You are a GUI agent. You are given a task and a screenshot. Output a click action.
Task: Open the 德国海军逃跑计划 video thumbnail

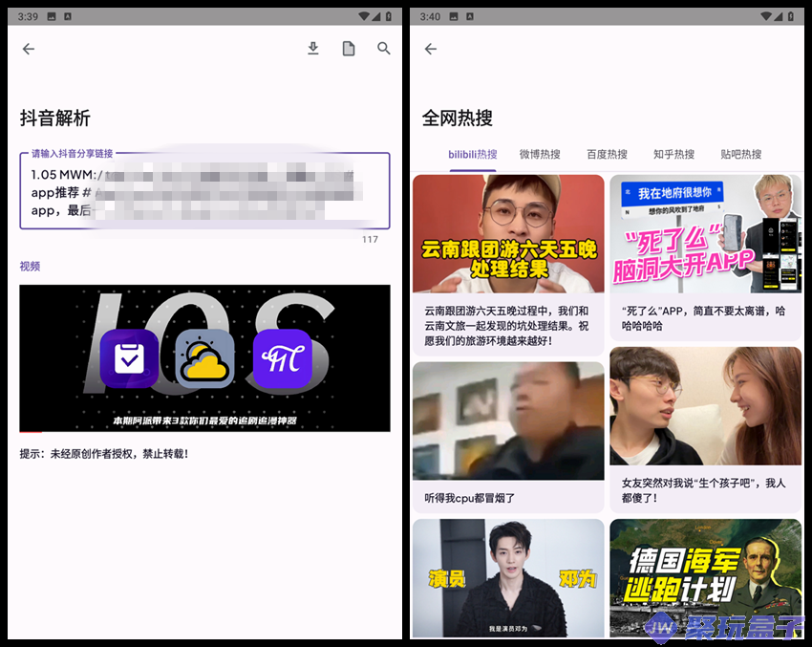coord(706,578)
